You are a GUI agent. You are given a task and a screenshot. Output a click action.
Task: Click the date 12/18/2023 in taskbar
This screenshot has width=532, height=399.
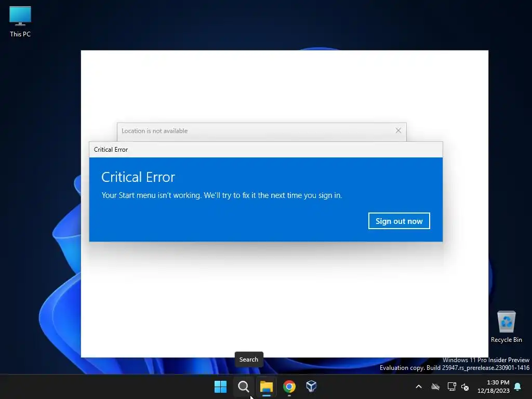point(494,391)
